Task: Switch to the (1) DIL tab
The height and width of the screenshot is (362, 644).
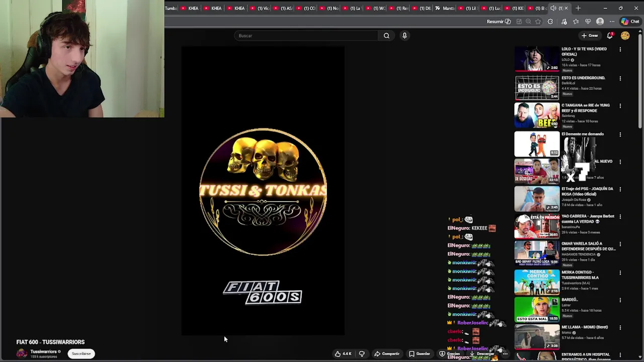Action: pyautogui.click(x=422, y=8)
